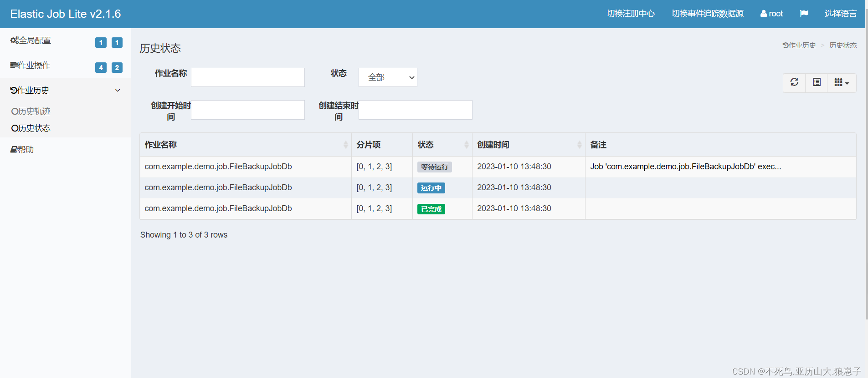The image size is (868, 380).
Task: Open 作业操作 sidebar menu
Action: [30, 66]
